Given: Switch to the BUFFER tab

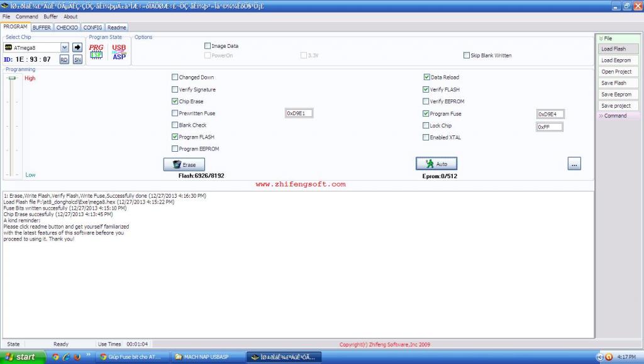Looking at the screenshot, I should tap(42, 27).
